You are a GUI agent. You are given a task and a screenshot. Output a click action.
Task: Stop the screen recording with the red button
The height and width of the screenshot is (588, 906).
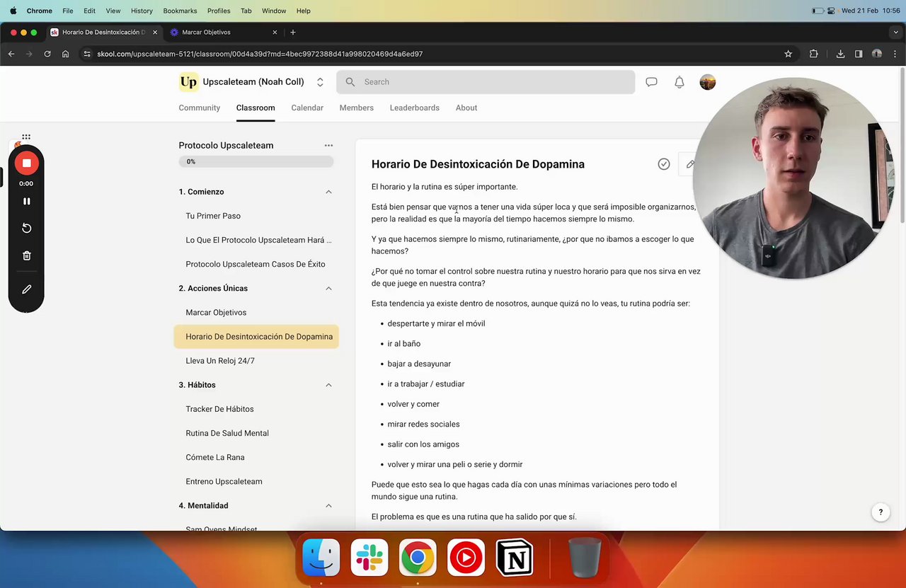(x=26, y=163)
